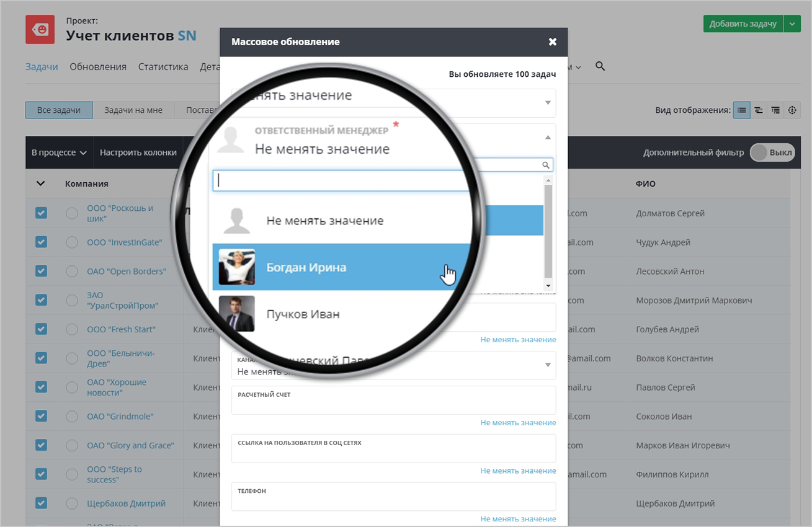Open the first dialog dropdown arrow

[548, 103]
